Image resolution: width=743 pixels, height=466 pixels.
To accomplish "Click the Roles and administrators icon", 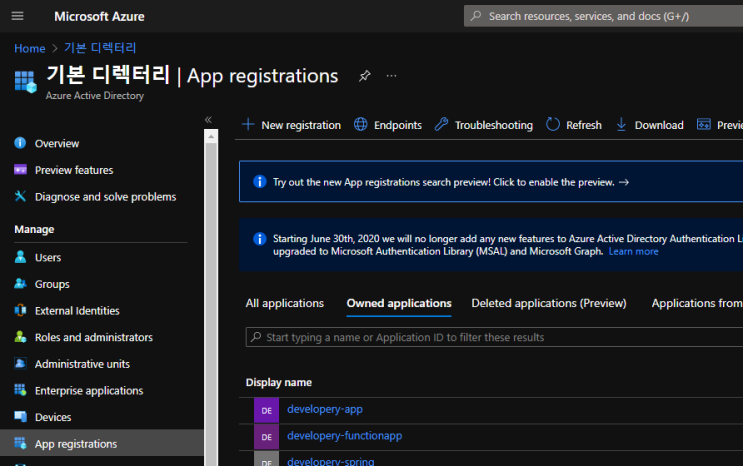I will (20, 337).
